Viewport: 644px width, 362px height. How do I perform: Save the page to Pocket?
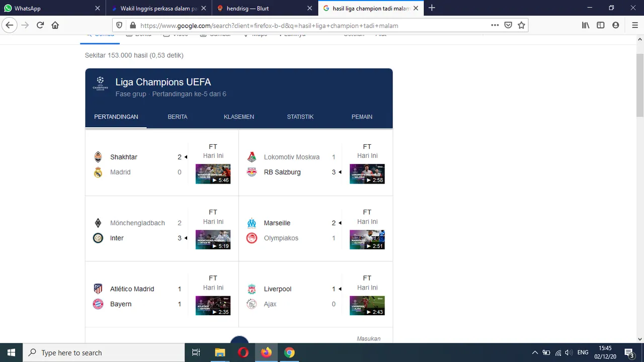pos(508,25)
